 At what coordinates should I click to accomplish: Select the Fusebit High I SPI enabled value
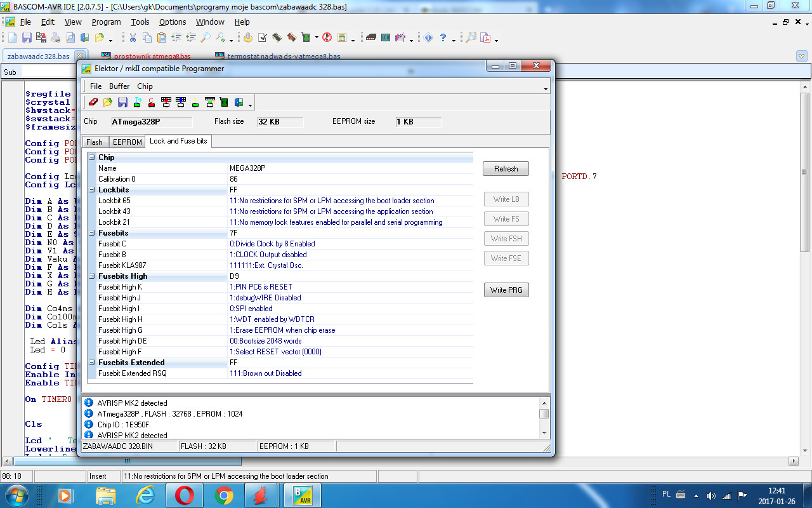click(x=251, y=308)
